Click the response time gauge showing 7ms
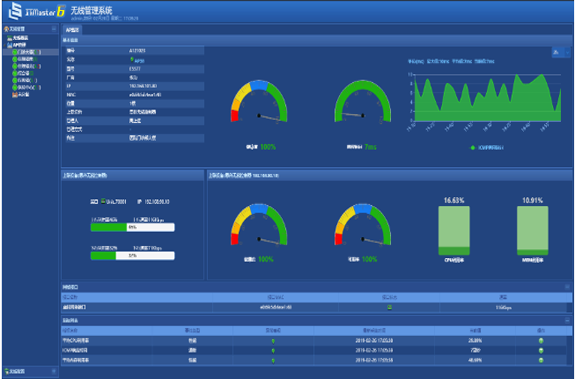Screen dimensions: 575x379 point(363,102)
